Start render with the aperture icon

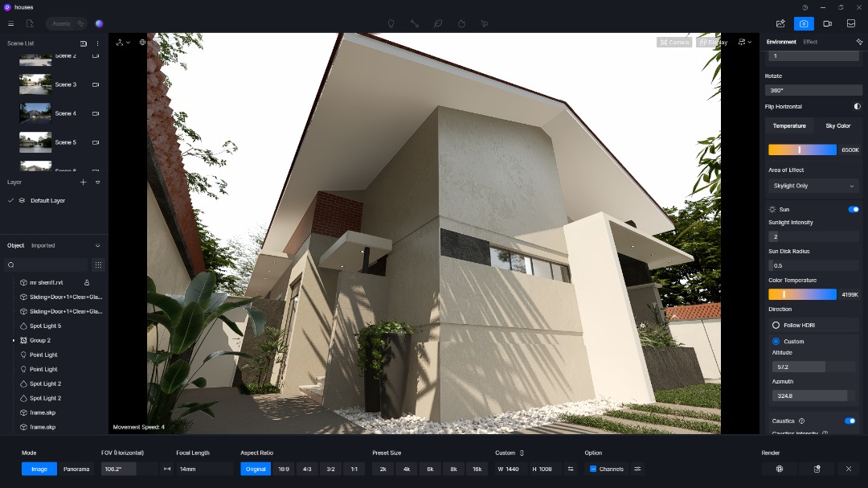(779, 469)
